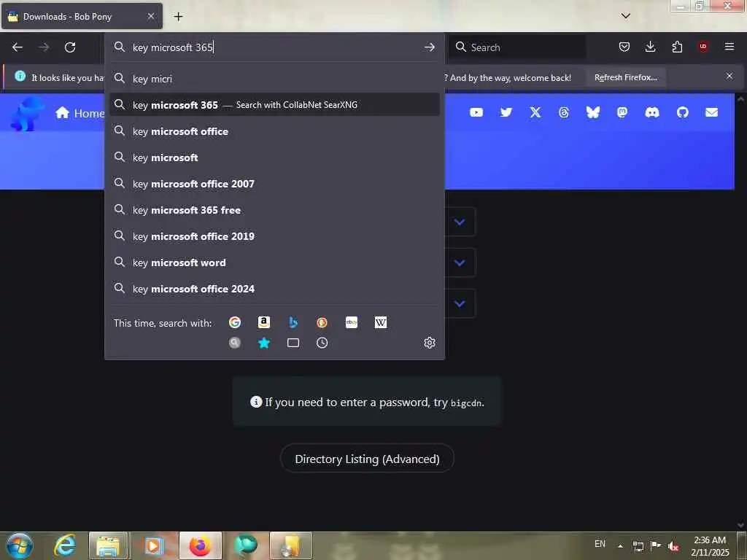This screenshot has height=560, width=747.
Task: Close the Downloads - Bob Pony tab
Action: pyautogui.click(x=150, y=16)
